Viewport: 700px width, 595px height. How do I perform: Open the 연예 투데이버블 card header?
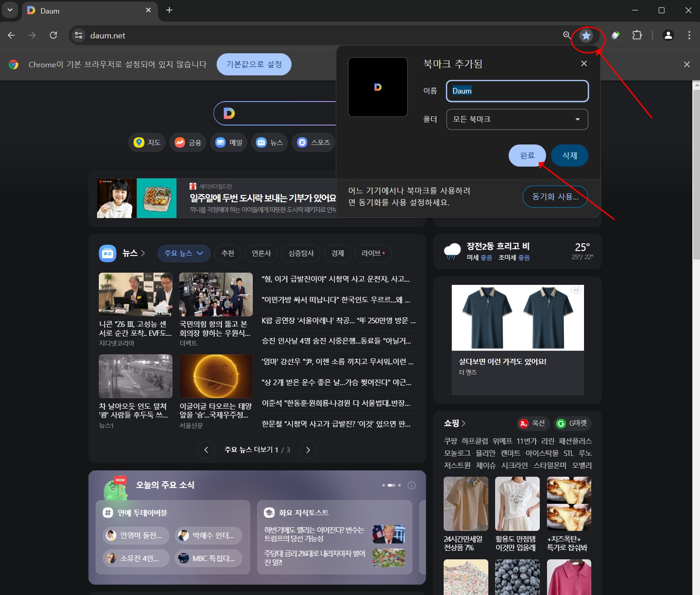[135, 513]
